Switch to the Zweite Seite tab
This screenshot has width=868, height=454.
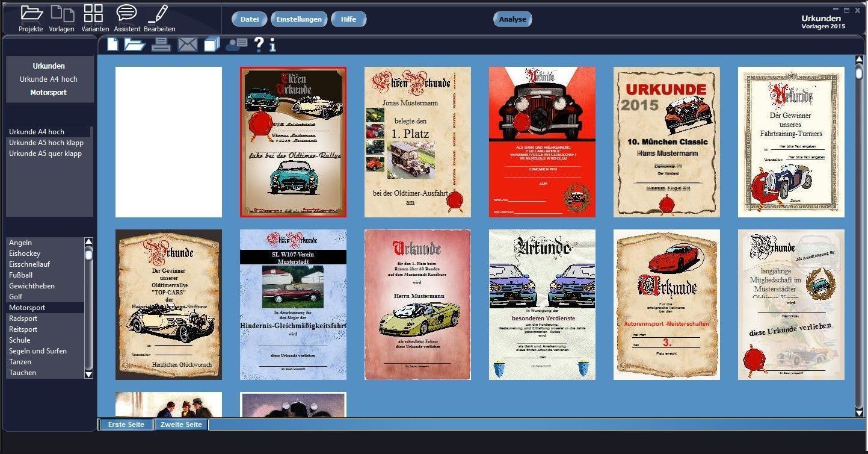click(181, 424)
